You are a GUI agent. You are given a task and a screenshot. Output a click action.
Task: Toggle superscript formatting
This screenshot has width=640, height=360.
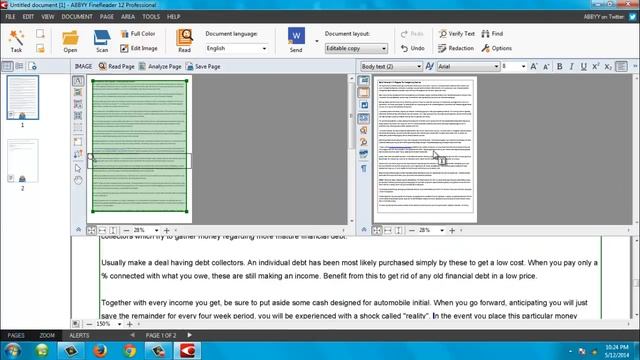point(596,66)
